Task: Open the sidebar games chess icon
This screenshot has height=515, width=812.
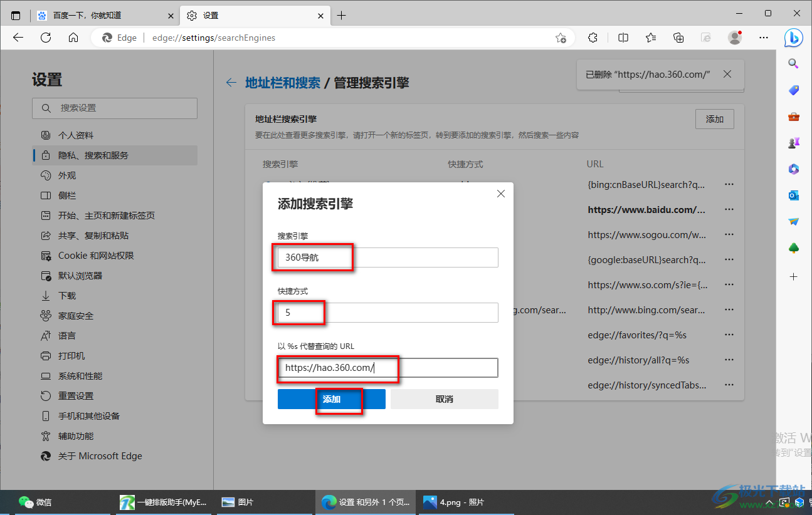Action: pos(794,143)
